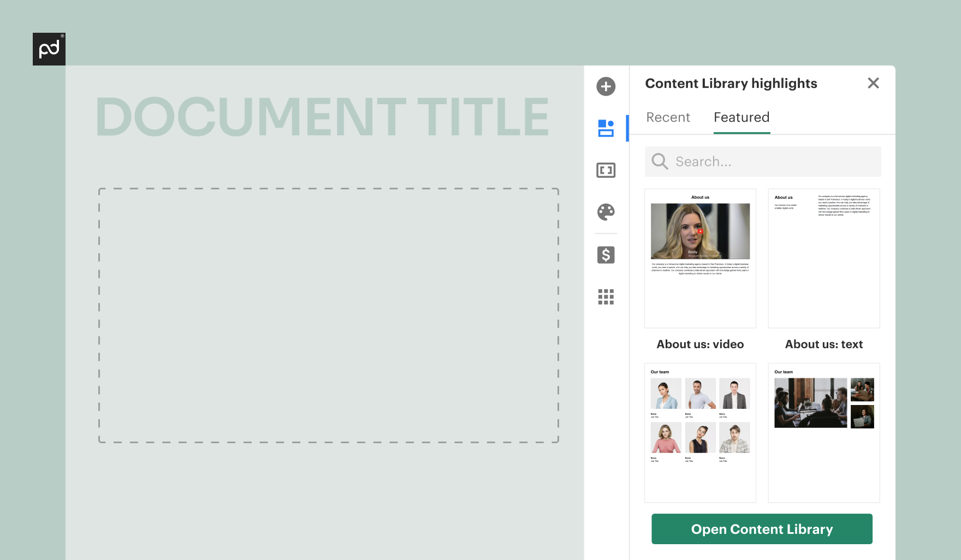Open pricing tools with dollar icon
Image resolution: width=961 pixels, height=560 pixels.
[x=606, y=254]
